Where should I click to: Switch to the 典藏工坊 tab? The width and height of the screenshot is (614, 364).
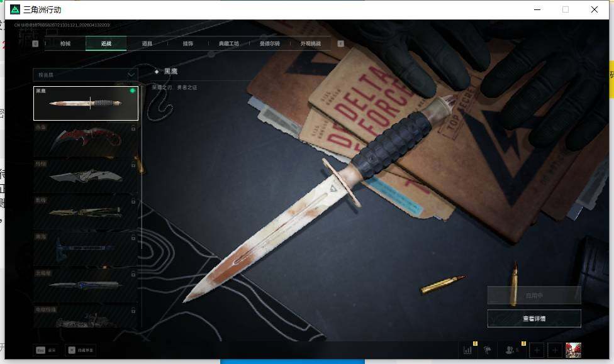[229, 43]
